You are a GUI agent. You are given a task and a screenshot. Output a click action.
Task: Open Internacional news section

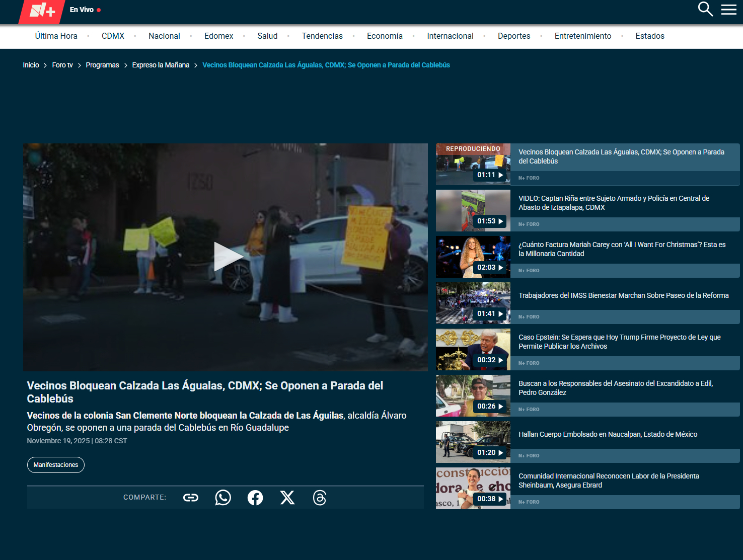[450, 36]
